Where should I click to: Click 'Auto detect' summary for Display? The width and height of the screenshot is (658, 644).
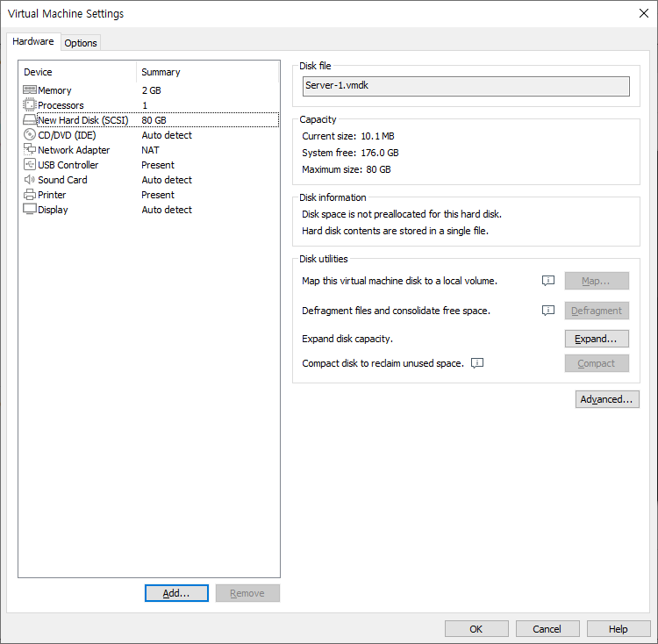[x=167, y=210]
